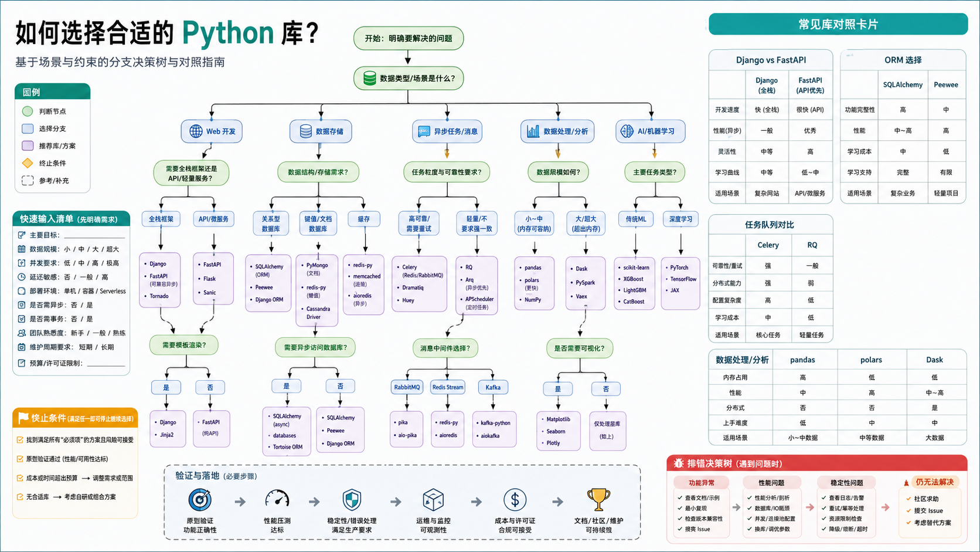The width and height of the screenshot is (980, 552).
Task: Click the 开始：明确要解决的问题 node
Action: click(409, 38)
